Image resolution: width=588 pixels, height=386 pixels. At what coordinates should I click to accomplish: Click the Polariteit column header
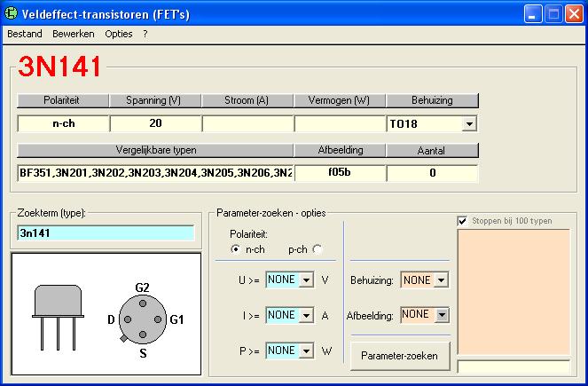[63, 100]
